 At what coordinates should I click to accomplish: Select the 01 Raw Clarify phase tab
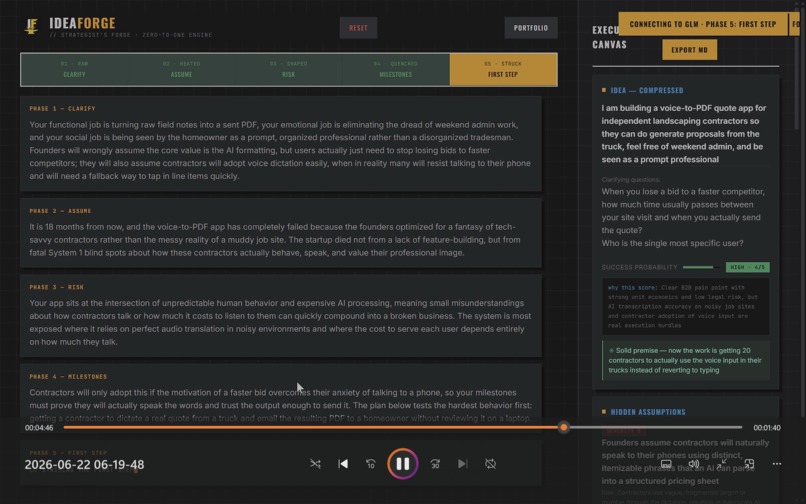pos(75,69)
